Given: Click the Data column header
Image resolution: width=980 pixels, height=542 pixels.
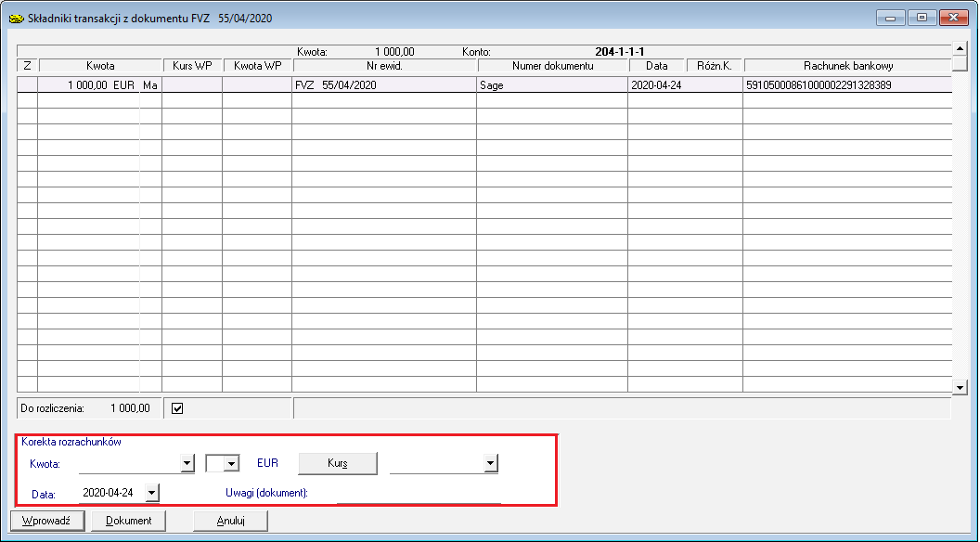Looking at the screenshot, I should (x=657, y=66).
